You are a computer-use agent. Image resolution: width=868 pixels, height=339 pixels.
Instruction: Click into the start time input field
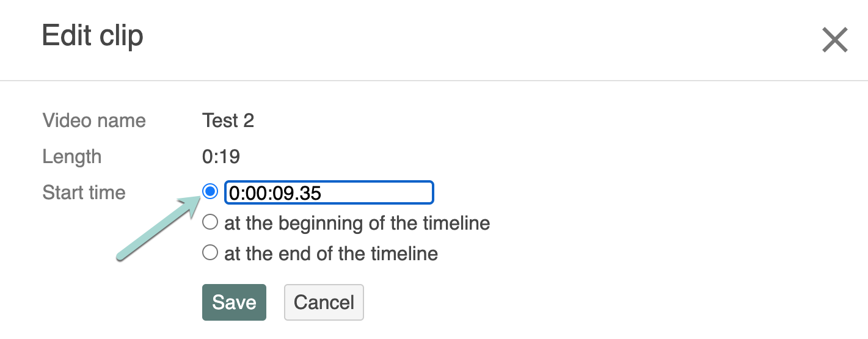[x=329, y=192]
